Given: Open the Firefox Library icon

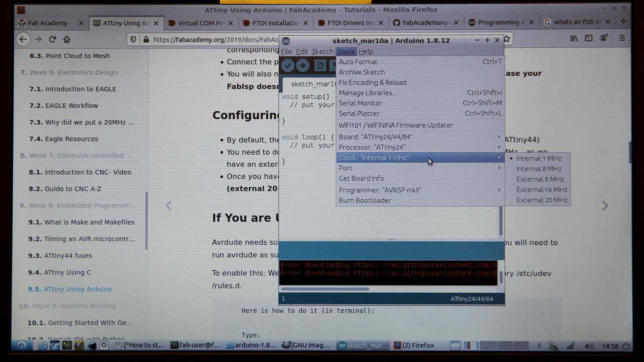Looking at the screenshot, I should click(574, 38).
